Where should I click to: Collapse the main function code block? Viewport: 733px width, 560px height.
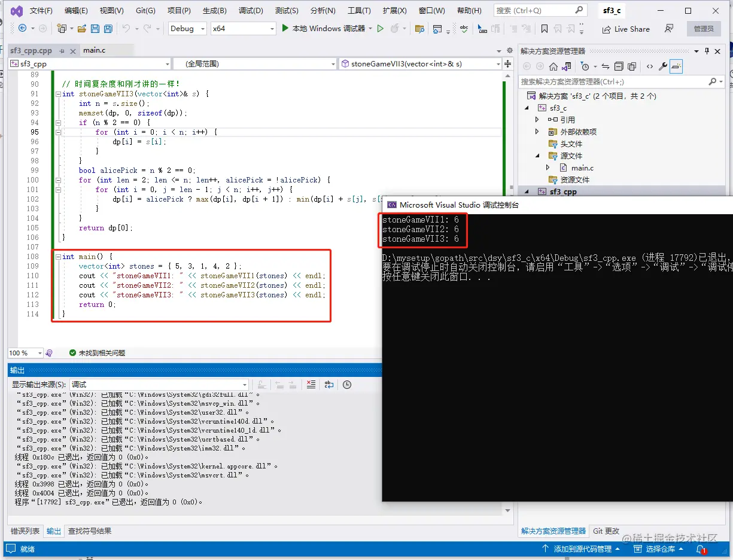pyautogui.click(x=57, y=257)
